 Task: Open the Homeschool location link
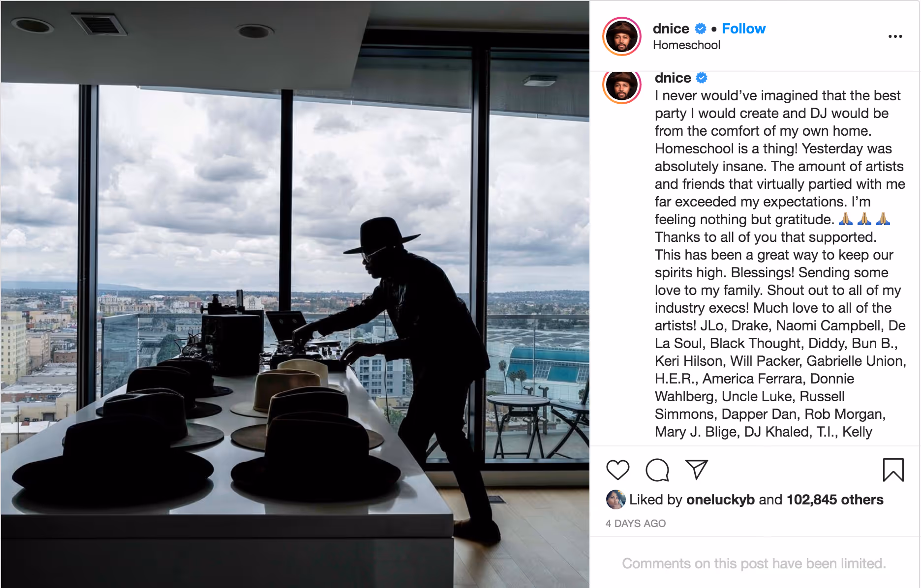click(686, 45)
